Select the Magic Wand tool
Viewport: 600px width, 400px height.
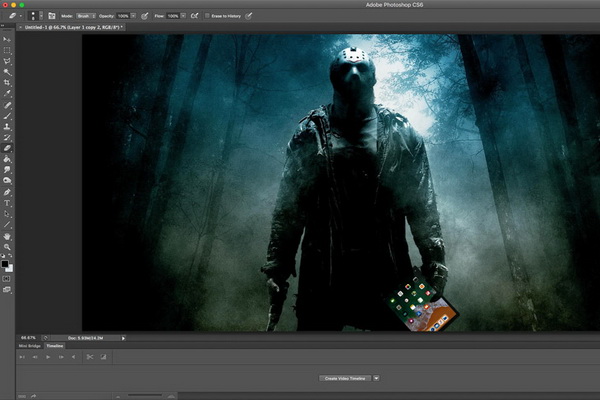point(7,72)
